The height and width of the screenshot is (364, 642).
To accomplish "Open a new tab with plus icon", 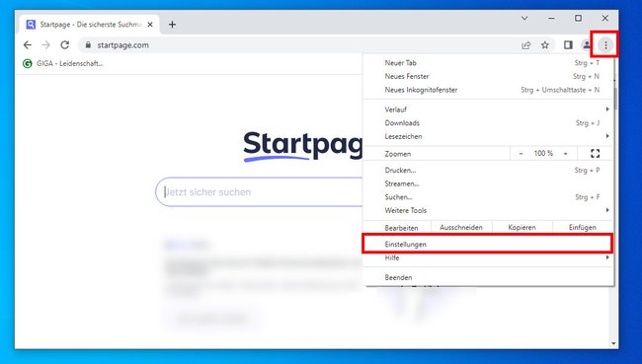I will tap(173, 25).
